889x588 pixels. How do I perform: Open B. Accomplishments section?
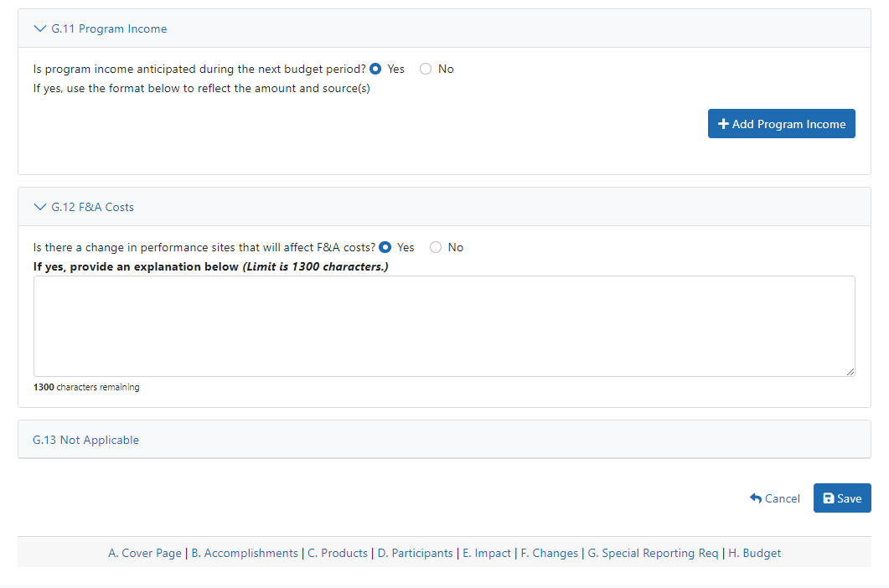pyautogui.click(x=245, y=553)
